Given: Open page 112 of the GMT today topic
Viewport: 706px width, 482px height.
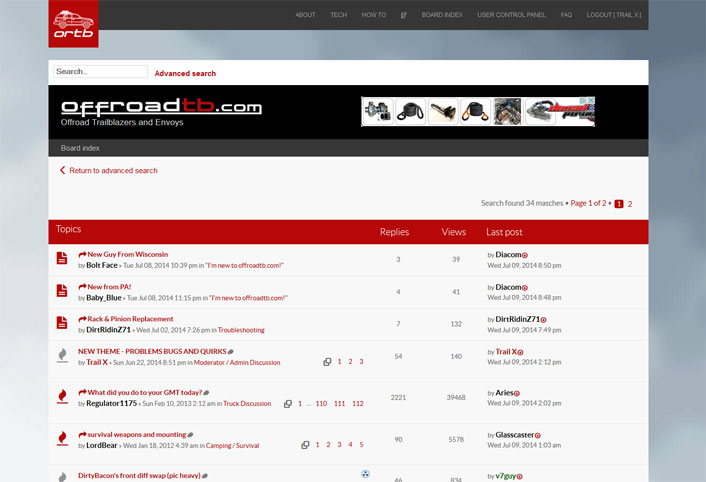Looking at the screenshot, I should tap(357, 404).
